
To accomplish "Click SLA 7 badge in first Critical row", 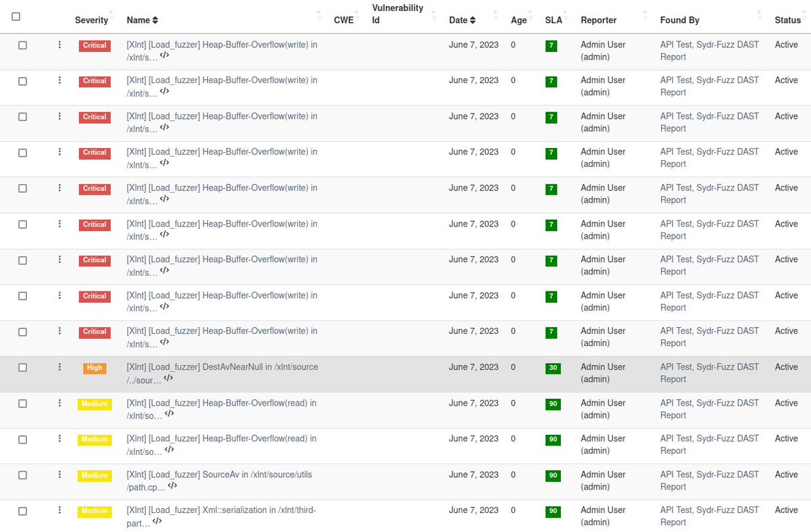I will point(551,46).
